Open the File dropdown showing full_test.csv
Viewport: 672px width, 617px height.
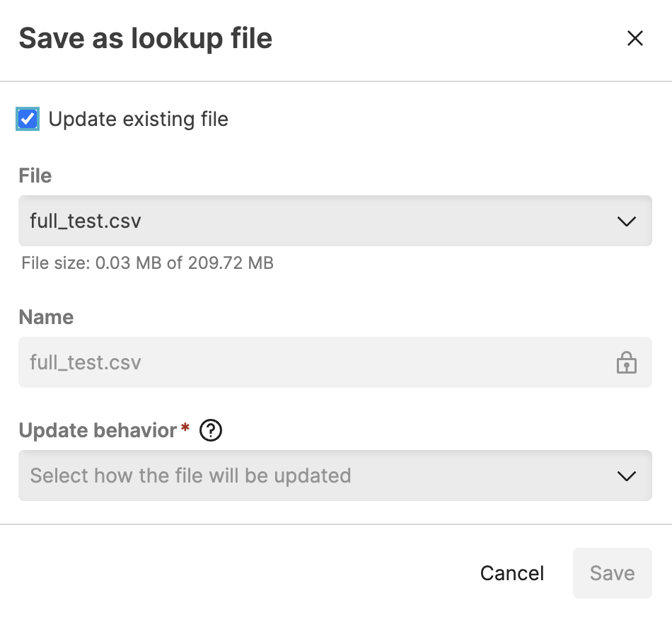coord(335,221)
